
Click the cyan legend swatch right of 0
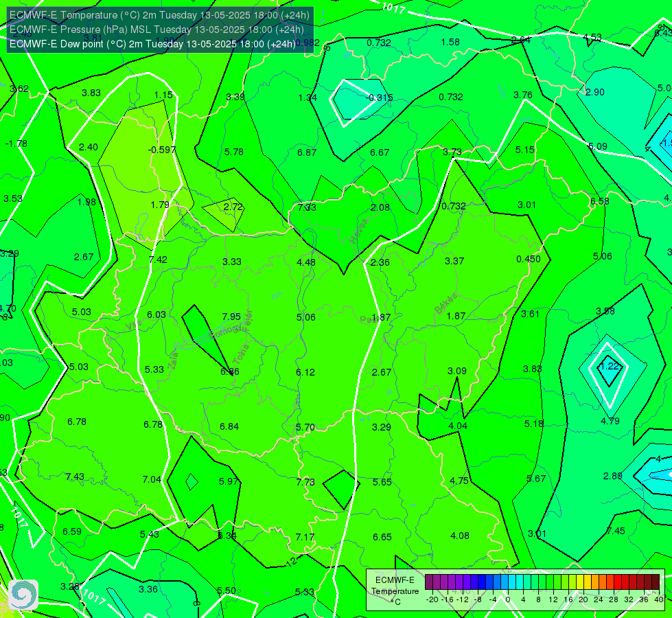click(511, 582)
